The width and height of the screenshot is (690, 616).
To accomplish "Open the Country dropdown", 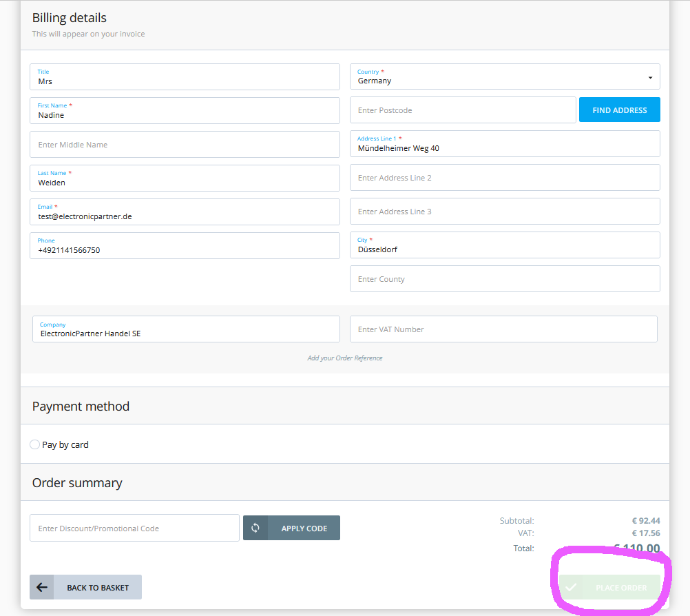I will coord(504,77).
